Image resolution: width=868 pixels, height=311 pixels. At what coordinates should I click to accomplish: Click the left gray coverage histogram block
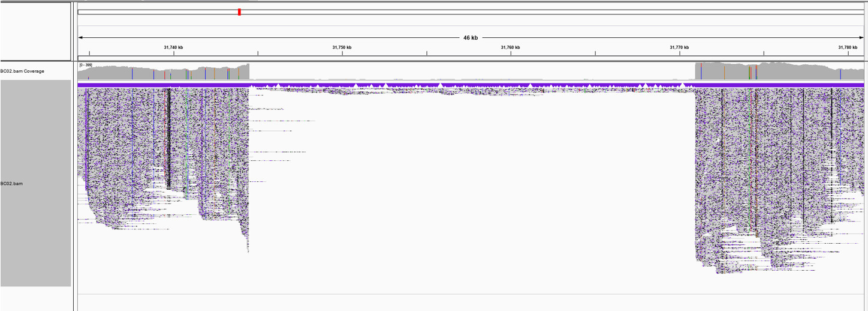pos(162,73)
